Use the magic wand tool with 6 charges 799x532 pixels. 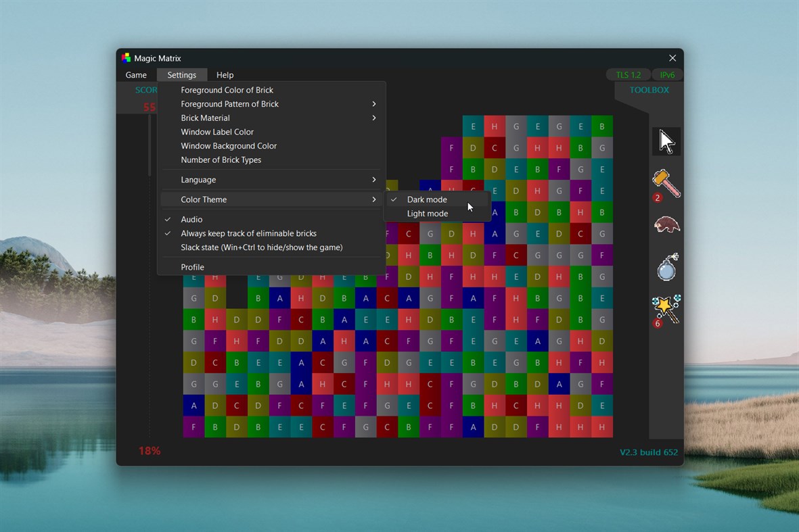(x=665, y=309)
